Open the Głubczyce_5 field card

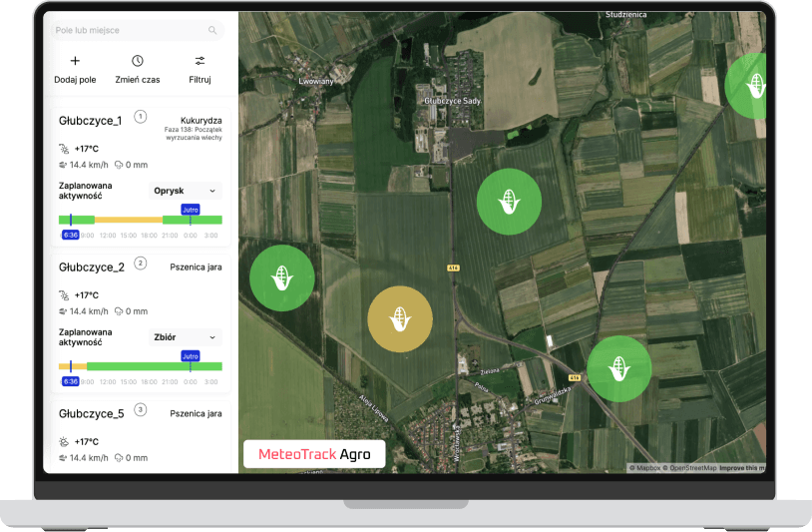(141, 435)
